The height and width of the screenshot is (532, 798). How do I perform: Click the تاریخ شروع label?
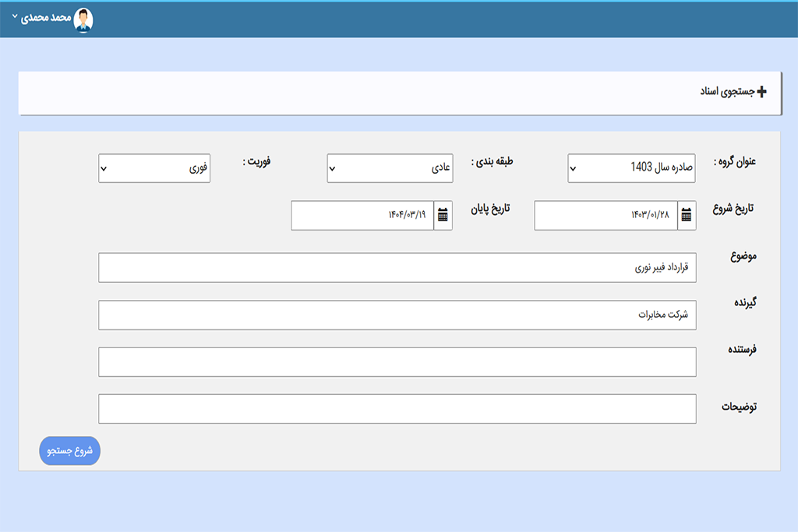point(736,209)
